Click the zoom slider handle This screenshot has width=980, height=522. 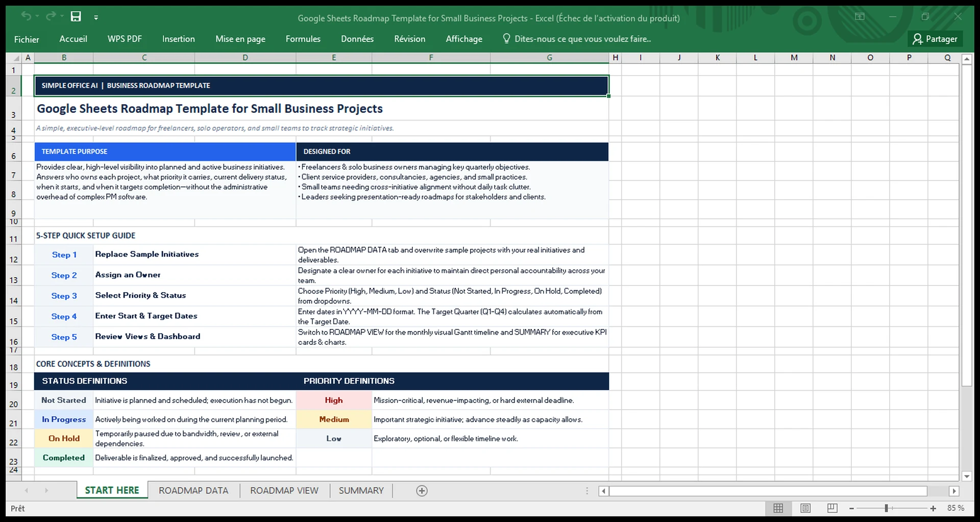click(887, 508)
